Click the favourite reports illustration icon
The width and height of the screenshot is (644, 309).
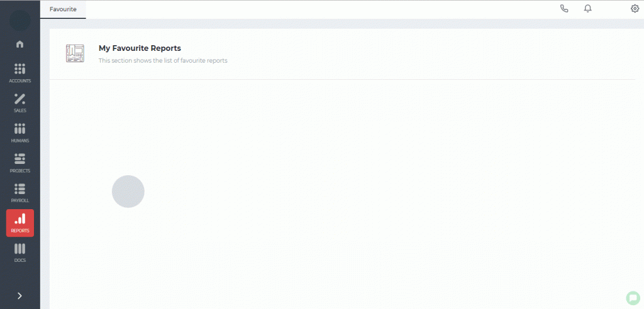point(75,53)
